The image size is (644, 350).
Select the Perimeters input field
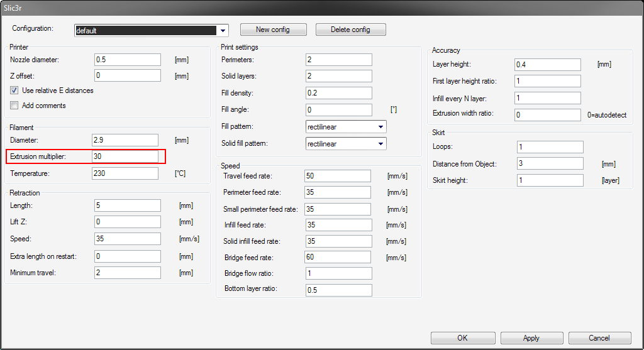[x=338, y=60]
